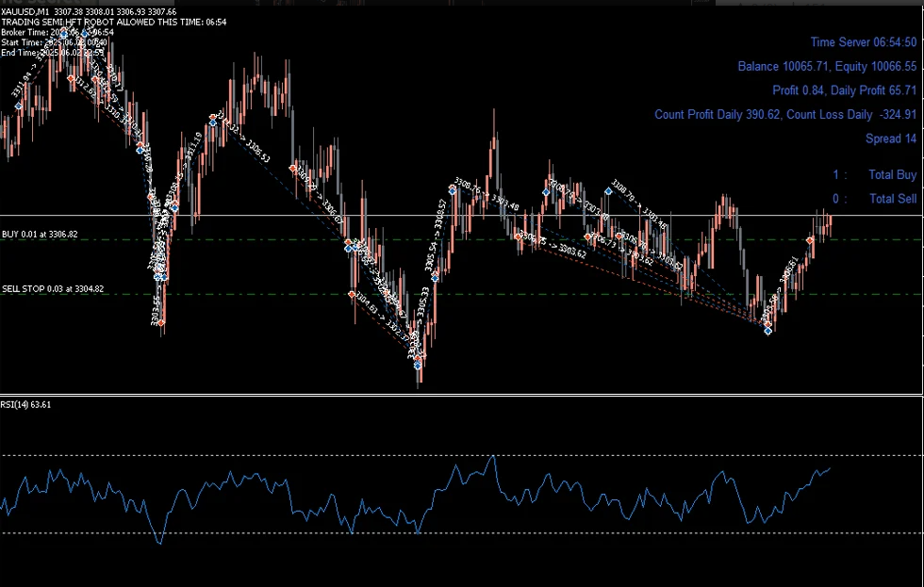This screenshot has height=587, width=924.
Task: Click the Time Server clock readout
Action: click(863, 42)
